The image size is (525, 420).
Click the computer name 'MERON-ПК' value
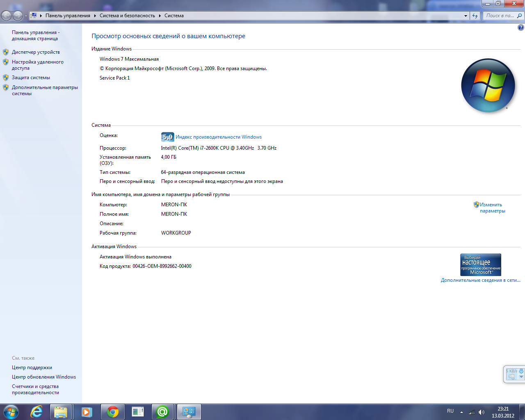(174, 205)
